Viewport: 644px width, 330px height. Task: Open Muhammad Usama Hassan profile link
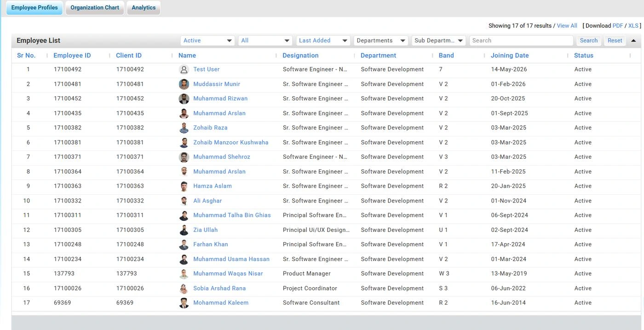tap(231, 259)
